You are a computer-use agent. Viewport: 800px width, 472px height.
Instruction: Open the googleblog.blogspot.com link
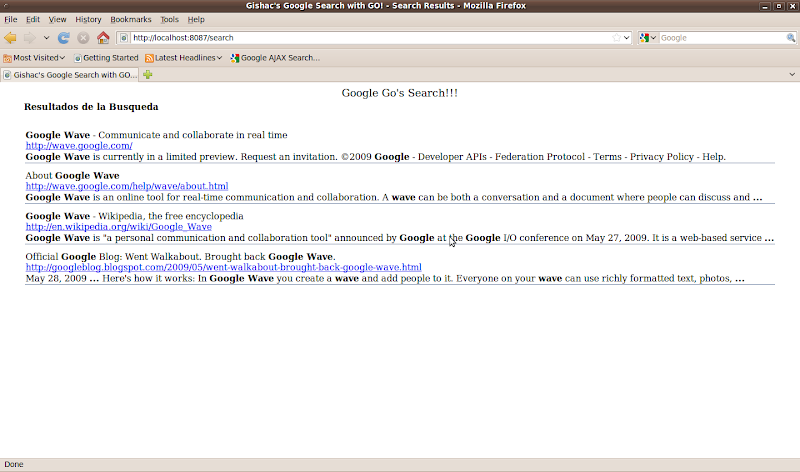pyautogui.click(x=223, y=267)
